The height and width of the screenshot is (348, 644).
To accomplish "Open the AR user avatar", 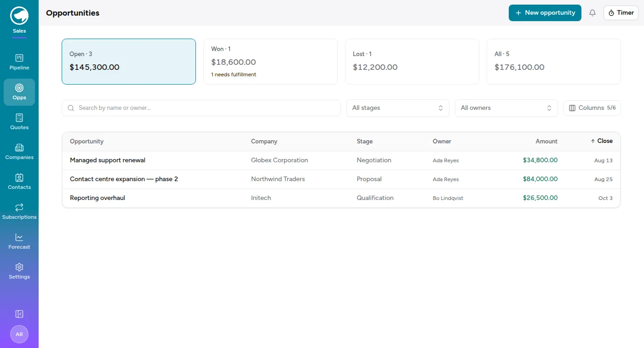I will tap(19, 334).
